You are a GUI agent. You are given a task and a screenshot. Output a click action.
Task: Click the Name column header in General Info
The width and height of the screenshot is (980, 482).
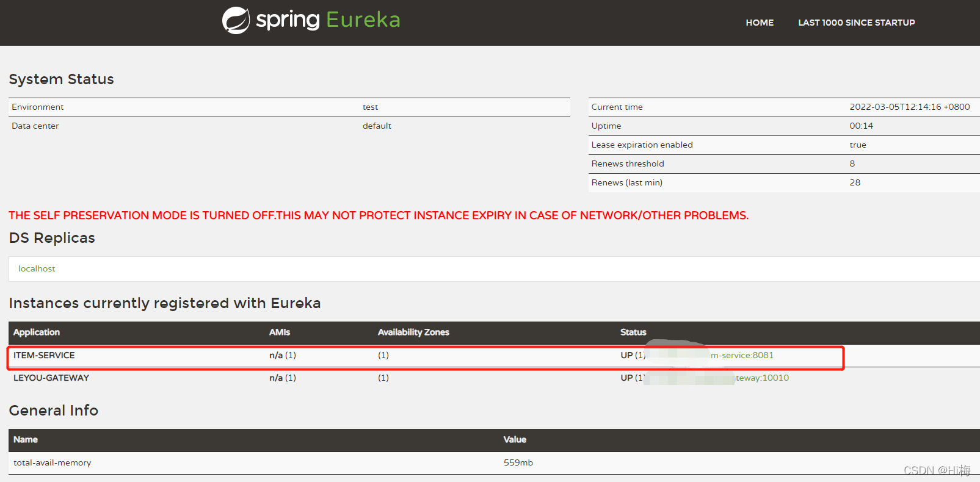point(26,440)
